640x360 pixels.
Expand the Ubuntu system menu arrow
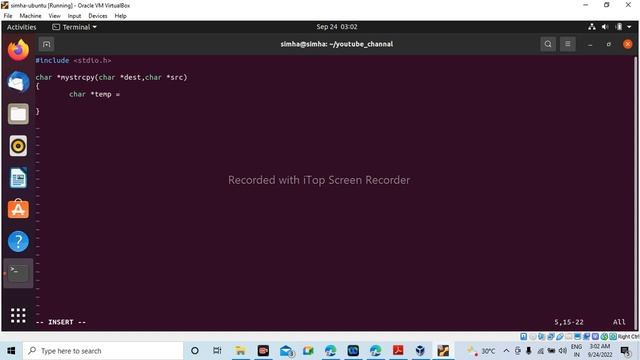click(x=629, y=27)
